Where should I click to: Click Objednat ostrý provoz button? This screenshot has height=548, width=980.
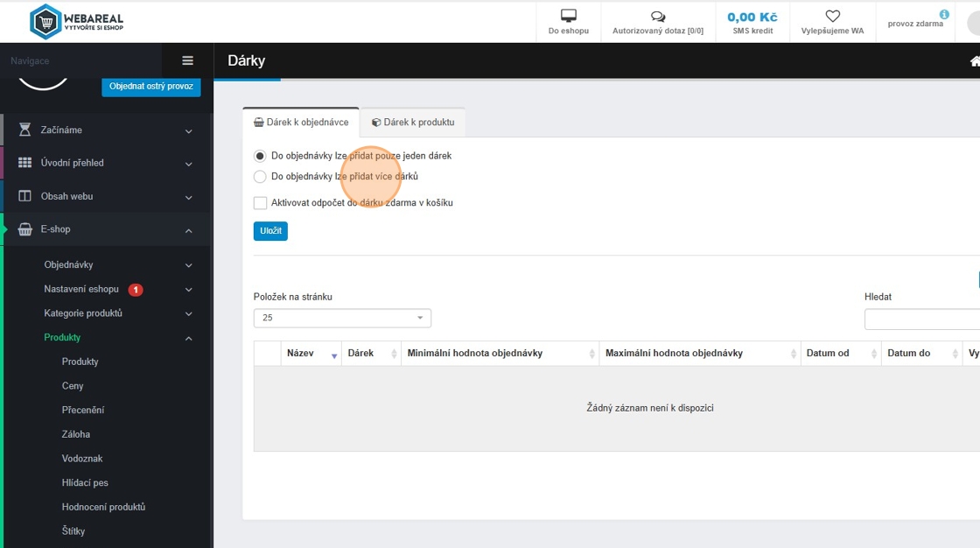coord(151,87)
